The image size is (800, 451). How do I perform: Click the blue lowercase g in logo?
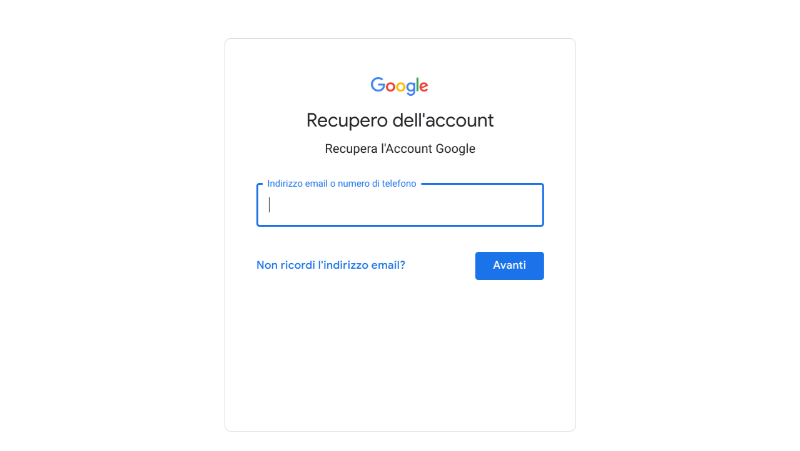412,89
